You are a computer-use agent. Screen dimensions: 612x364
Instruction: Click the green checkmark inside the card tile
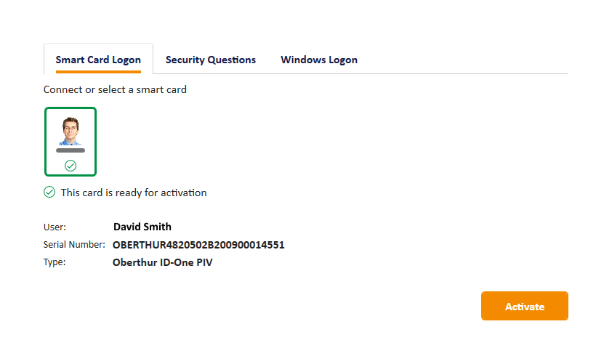click(x=71, y=166)
